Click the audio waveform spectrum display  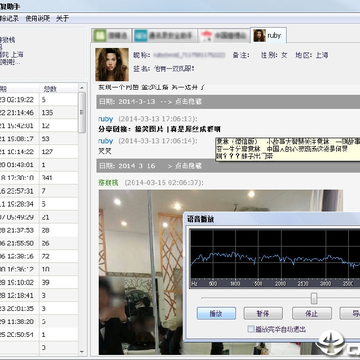coord(275,258)
